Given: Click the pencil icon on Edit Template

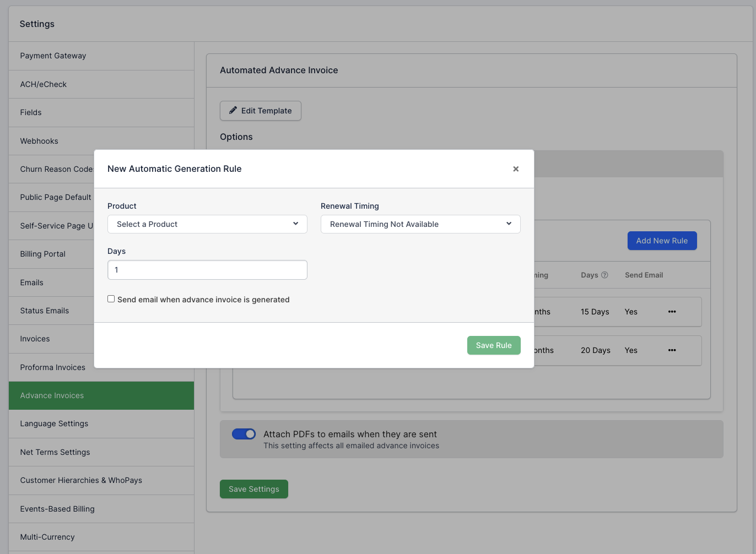Looking at the screenshot, I should pyautogui.click(x=233, y=110).
